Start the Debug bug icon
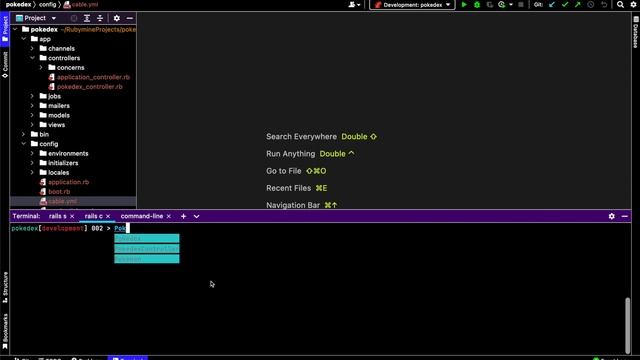The width and height of the screenshot is (640, 360). pyautogui.click(x=477, y=5)
